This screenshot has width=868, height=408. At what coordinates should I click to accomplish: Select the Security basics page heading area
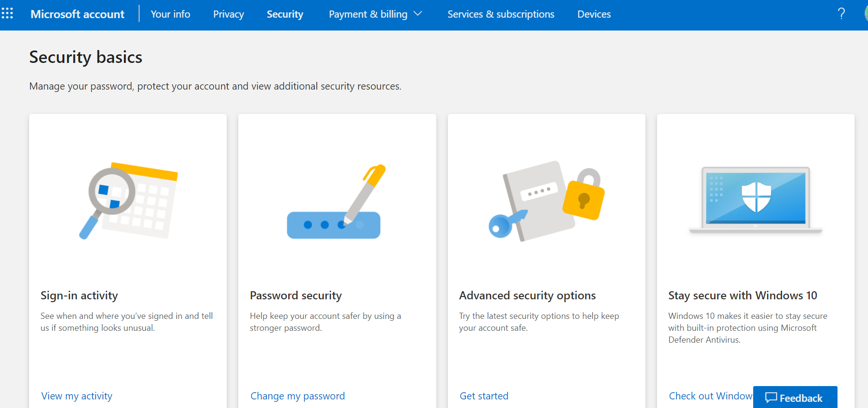point(86,57)
